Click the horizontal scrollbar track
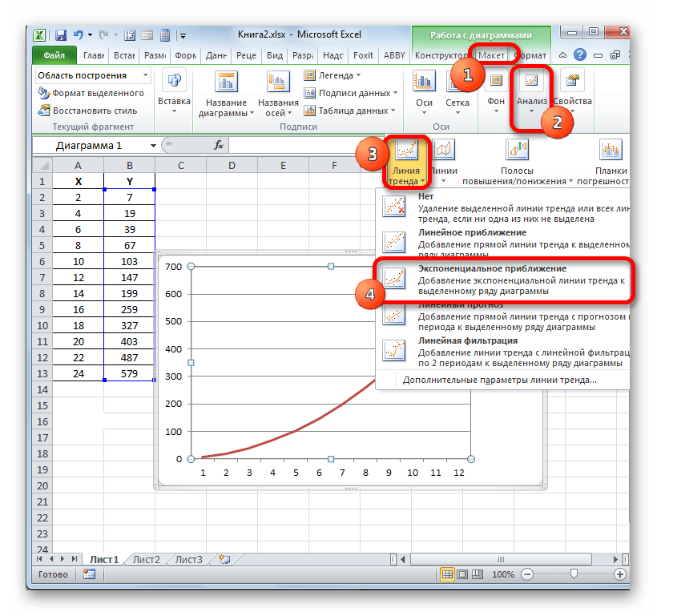 [501, 559]
